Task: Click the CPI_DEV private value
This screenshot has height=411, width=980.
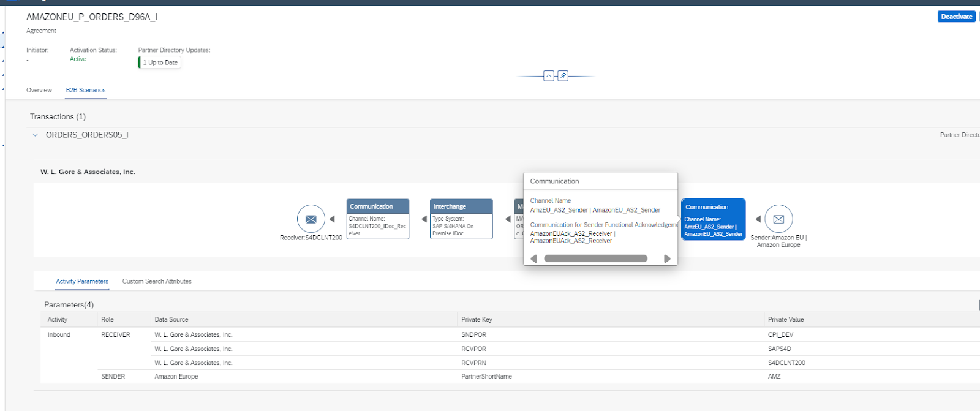Action: point(780,334)
